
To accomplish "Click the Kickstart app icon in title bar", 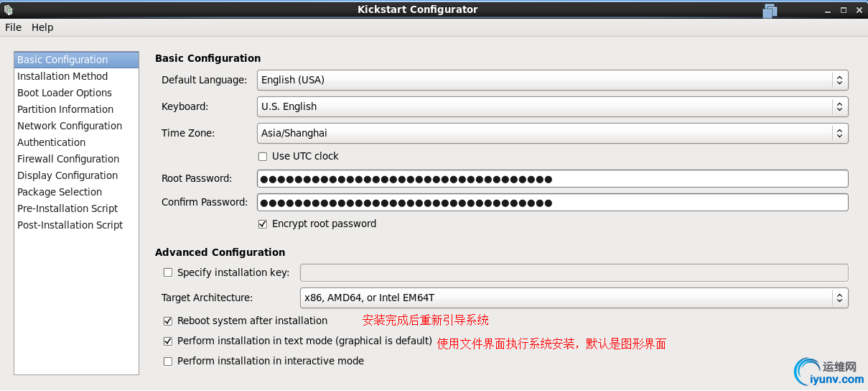I will tap(8, 9).
